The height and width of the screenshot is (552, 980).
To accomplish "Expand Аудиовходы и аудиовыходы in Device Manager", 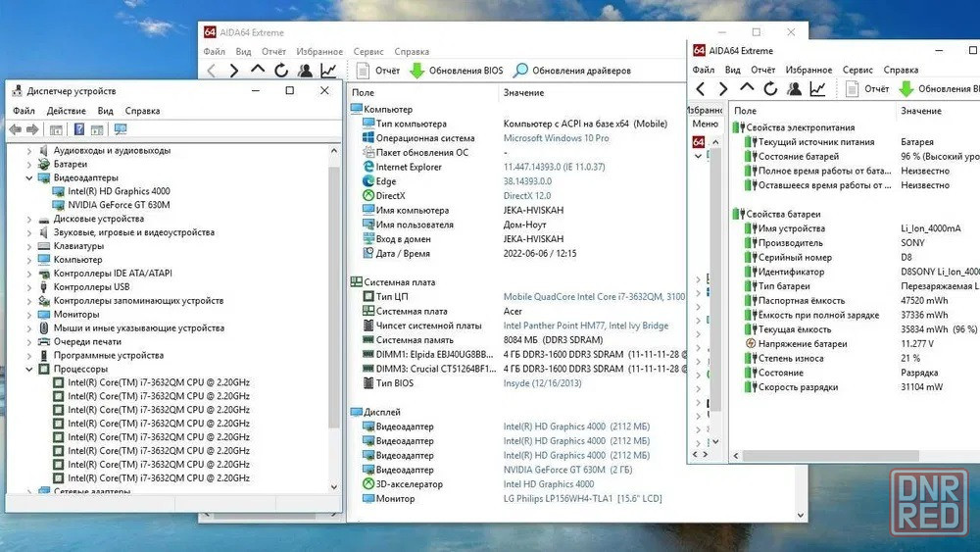I will [28, 151].
